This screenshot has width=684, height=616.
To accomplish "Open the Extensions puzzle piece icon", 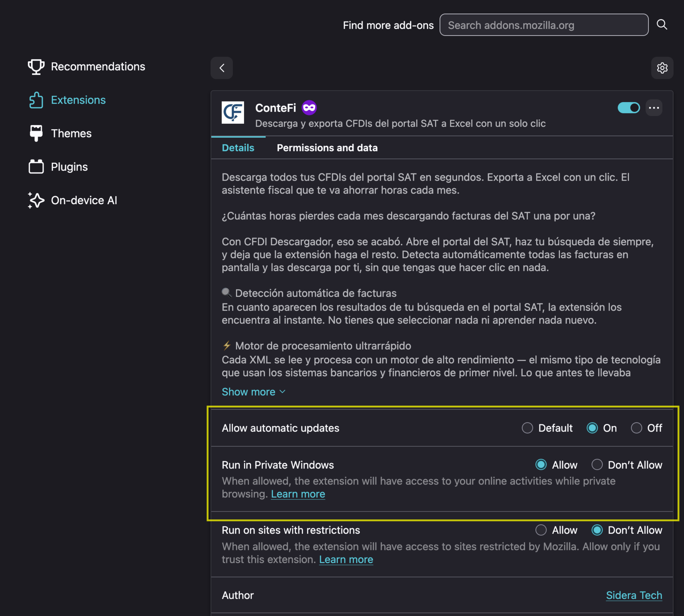I will coord(36,100).
